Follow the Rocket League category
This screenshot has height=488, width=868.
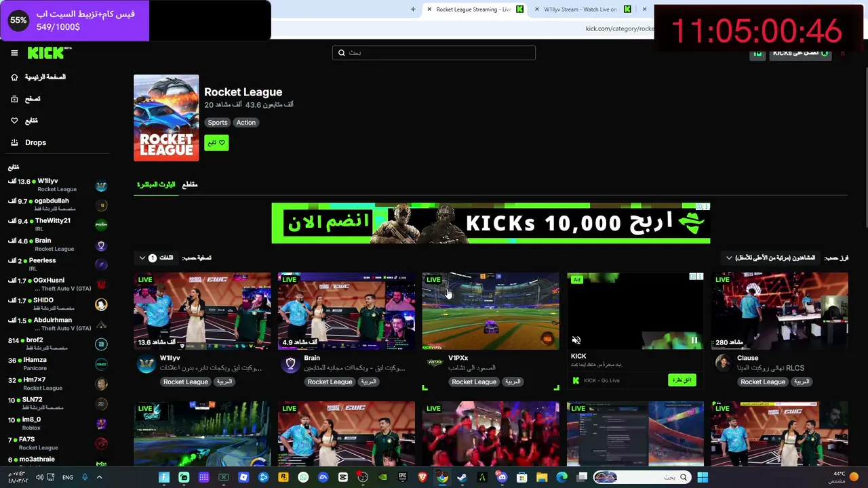(x=216, y=143)
